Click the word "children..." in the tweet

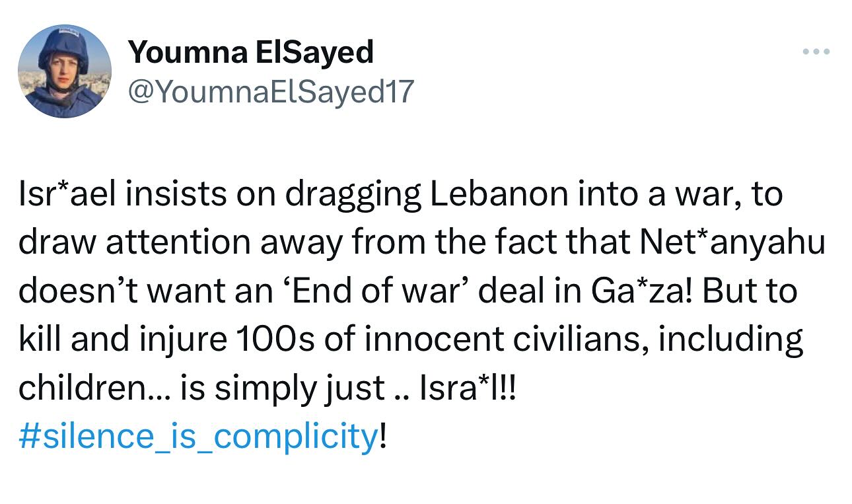coord(94,388)
